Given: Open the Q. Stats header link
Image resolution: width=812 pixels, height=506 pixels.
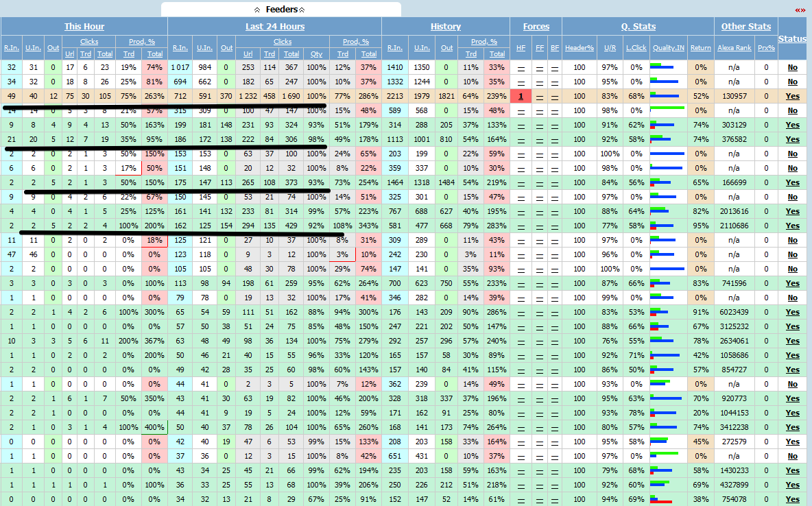Looking at the screenshot, I should 638,27.
